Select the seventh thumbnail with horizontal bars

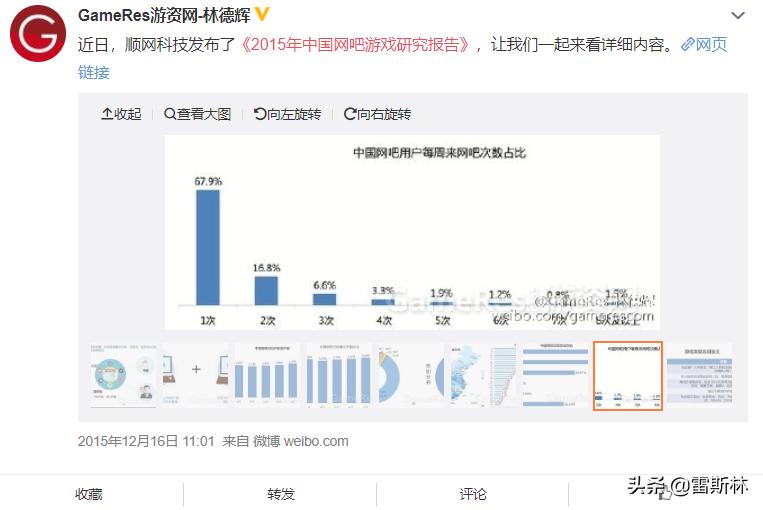coord(555,375)
